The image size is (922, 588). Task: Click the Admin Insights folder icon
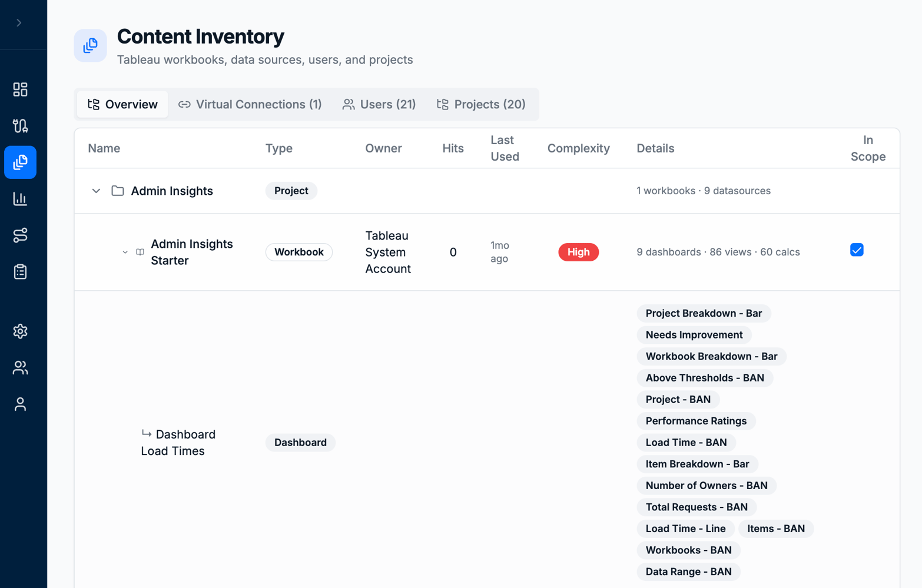tap(118, 191)
